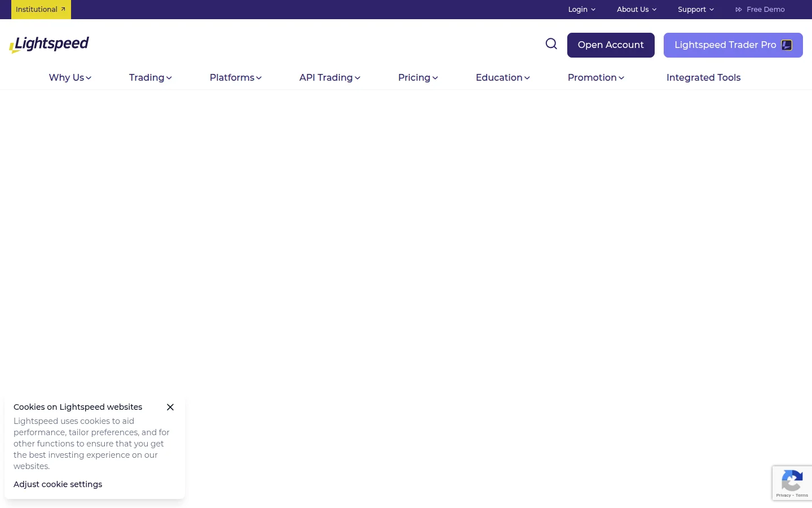
Task: Click the Lightspeed logo
Action: coord(49,45)
